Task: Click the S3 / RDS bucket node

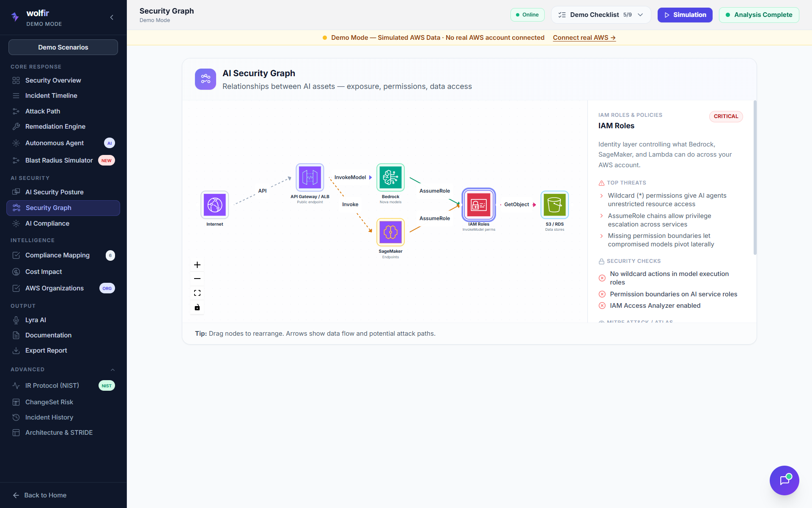Action: click(554, 205)
